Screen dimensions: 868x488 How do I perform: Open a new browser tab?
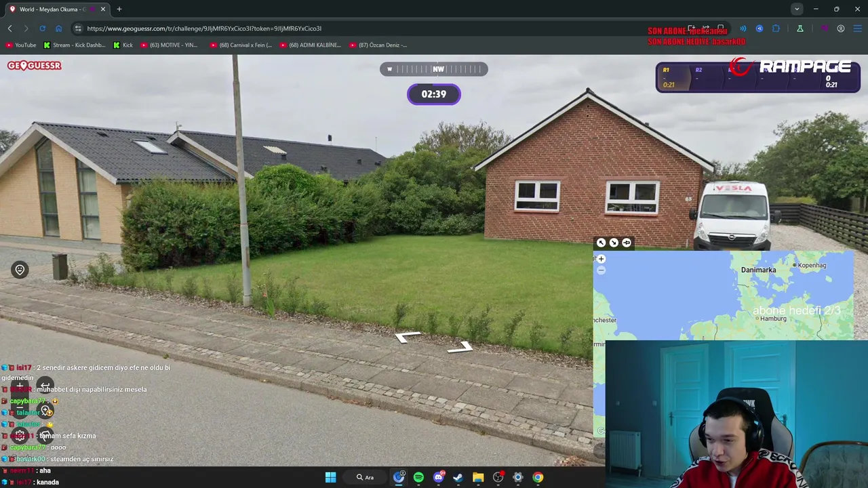tap(119, 9)
